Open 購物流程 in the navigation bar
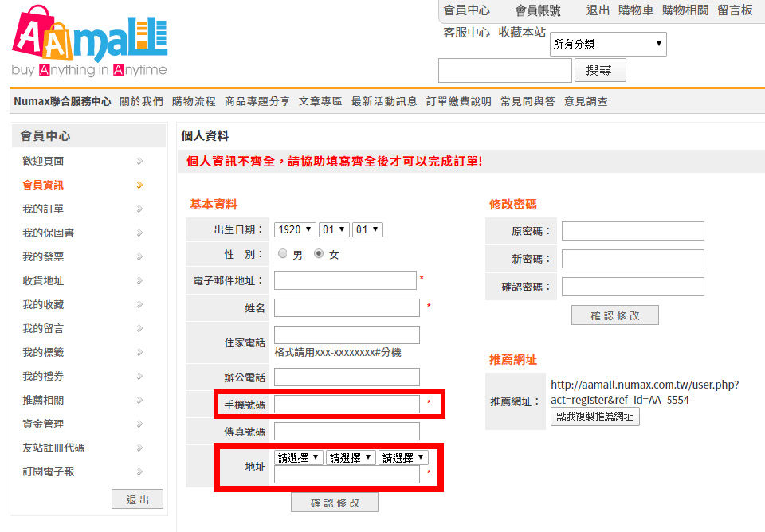 194,101
